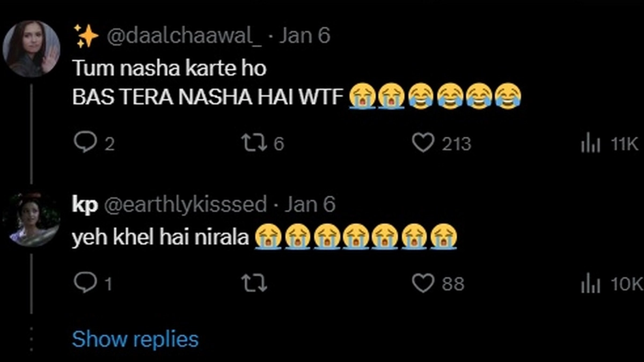Expand the thread with Show replies
This screenshot has width=644, height=362.
click(135, 339)
